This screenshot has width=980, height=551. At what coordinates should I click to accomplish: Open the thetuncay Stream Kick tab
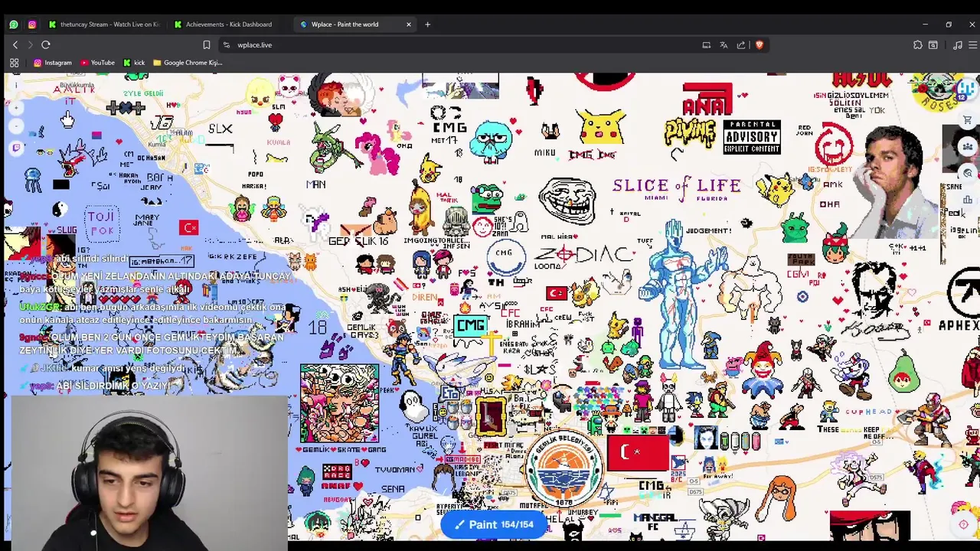tap(104, 24)
